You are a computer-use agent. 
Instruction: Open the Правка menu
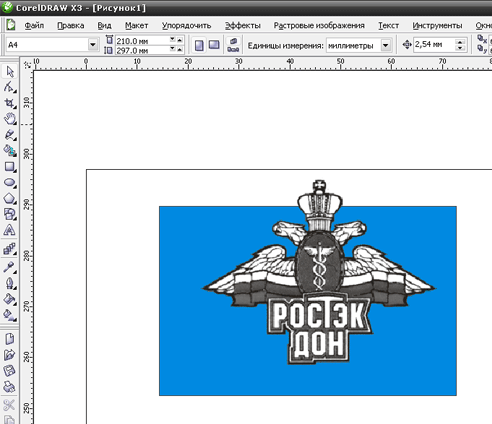(71, 25)
